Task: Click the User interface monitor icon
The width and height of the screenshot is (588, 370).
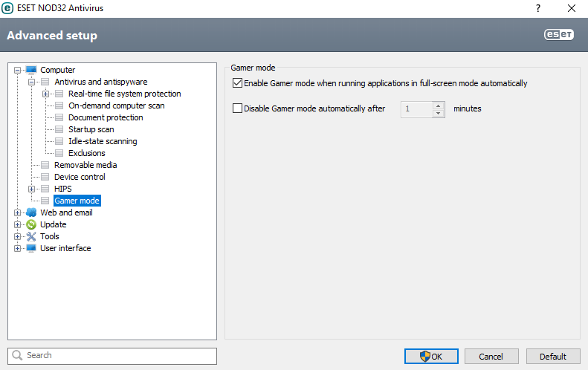Action: point(31,248)
